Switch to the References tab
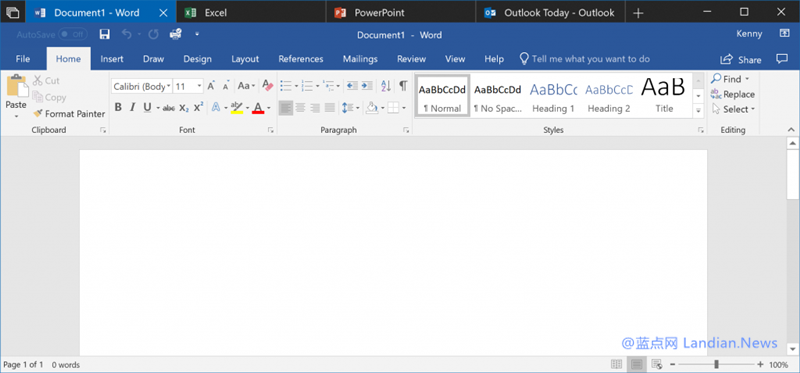This screenshot has height=373, width=800. pyautogui.click(x=301, y=59)
